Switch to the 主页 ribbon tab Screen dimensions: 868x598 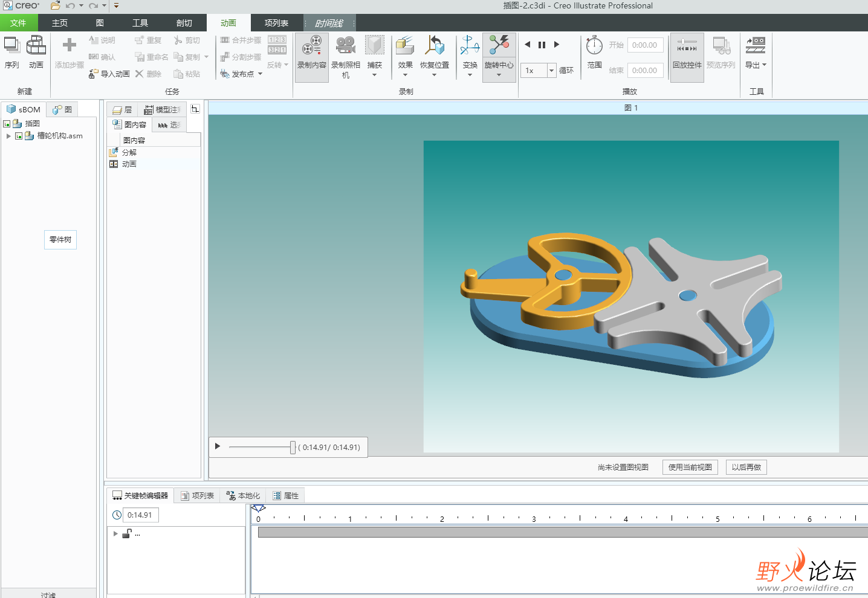click(60, 23)
